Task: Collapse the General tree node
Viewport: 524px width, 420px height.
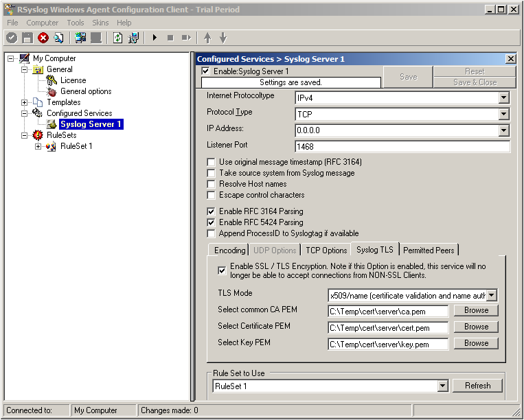Action: (x=25, y=69)
